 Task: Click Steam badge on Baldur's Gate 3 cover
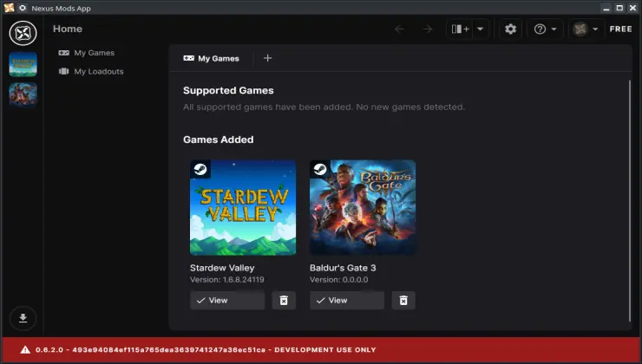tap(320, 169)
